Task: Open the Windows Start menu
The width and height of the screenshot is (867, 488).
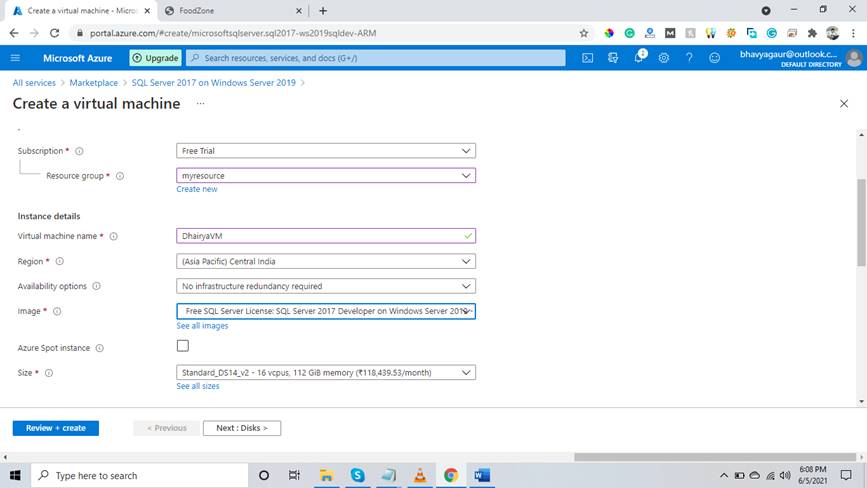Action: click(x=15, y=475)
